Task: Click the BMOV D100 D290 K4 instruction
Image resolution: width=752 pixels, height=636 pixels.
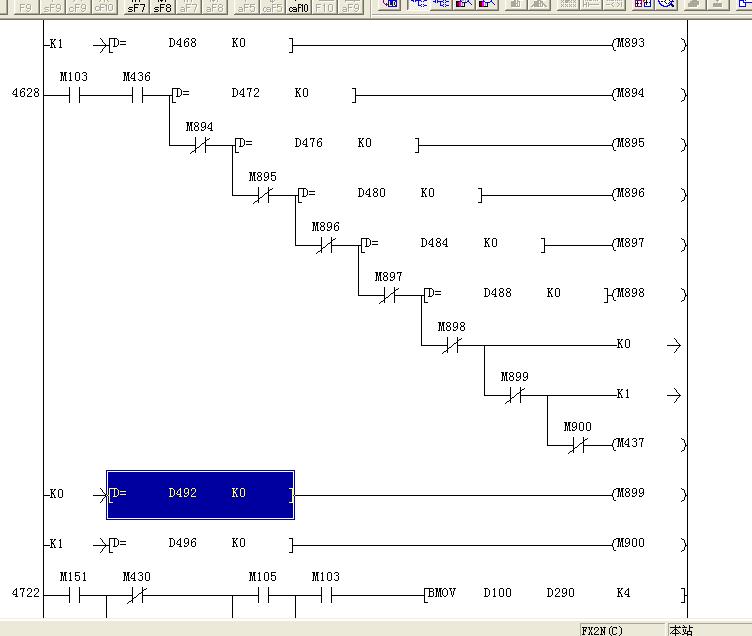Action: 555,594
